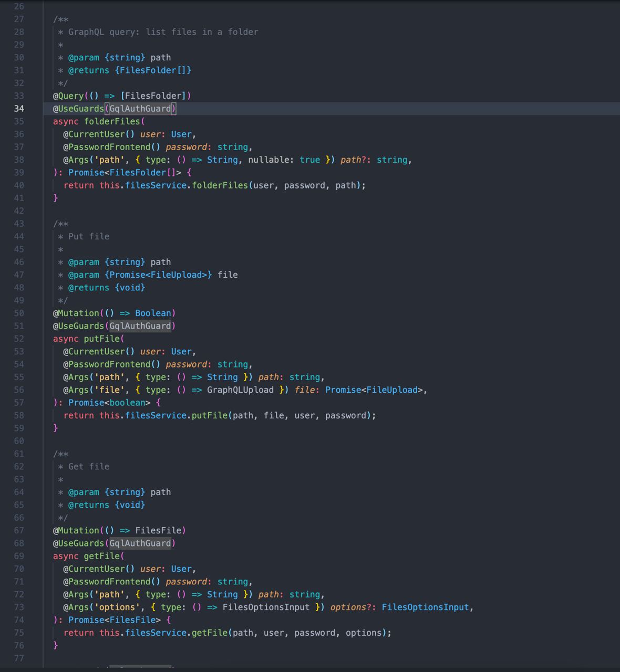Image resolution: width=620 pixels, height=672 pixels.
Task: Click '@param {string} path' comment on line 30
Action: pyautogui.click(x=120, y=58)
